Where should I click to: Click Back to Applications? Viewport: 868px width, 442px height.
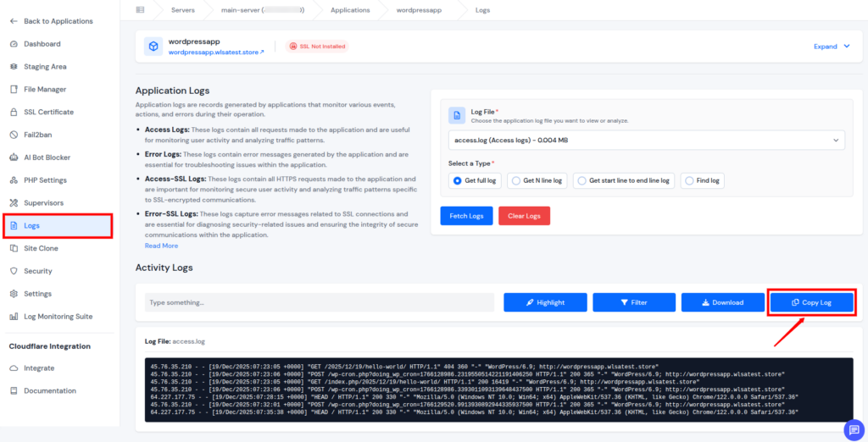click(58, 21)
